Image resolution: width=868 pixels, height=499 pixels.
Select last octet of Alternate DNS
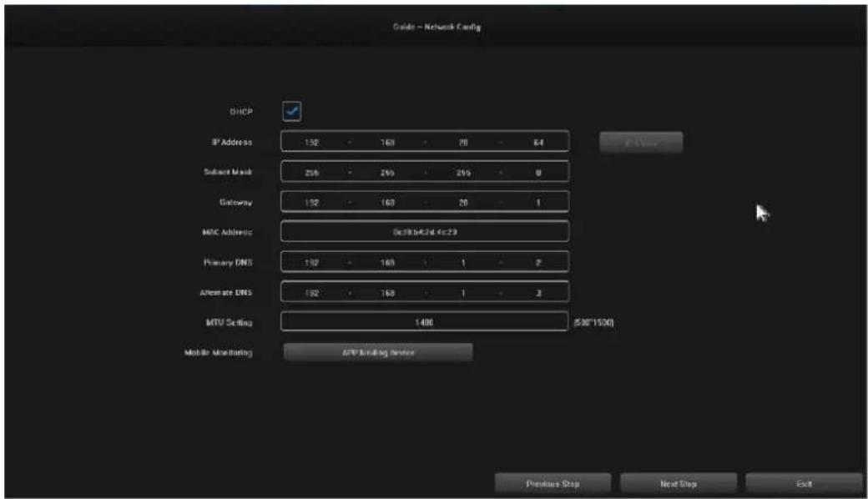point(538,293)
